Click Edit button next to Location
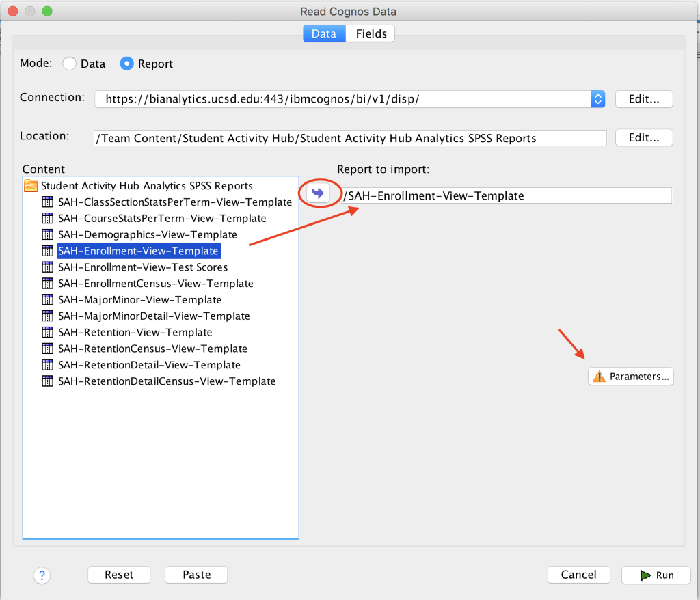The height and width of the screenshot is (600, 700). pos(644,137)
